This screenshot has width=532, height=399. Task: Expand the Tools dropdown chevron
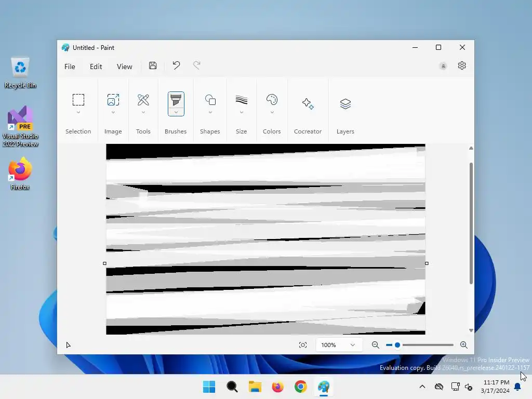coord(143,112)
